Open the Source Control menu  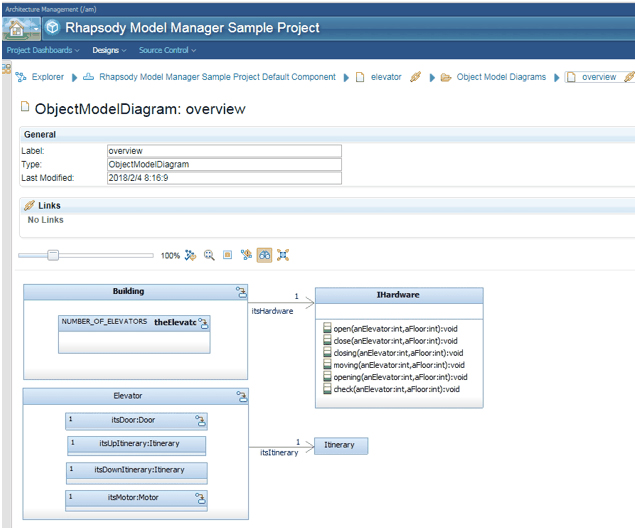[167, 50]
